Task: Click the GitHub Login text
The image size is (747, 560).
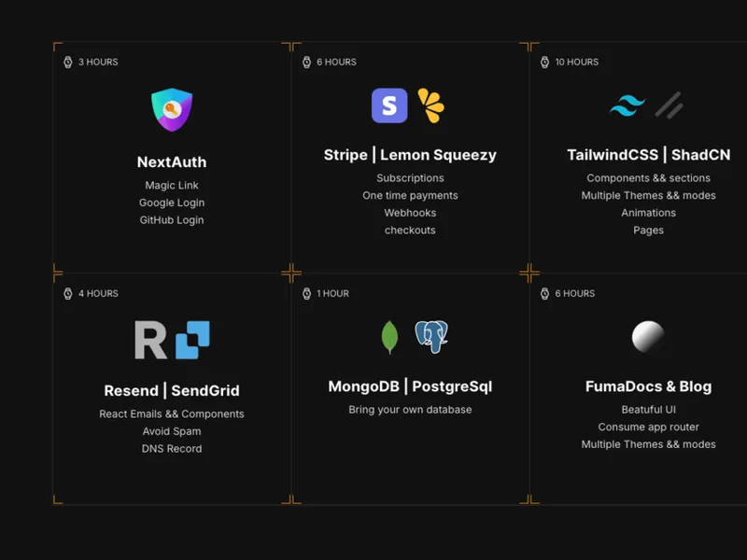Action: [172, 220]
